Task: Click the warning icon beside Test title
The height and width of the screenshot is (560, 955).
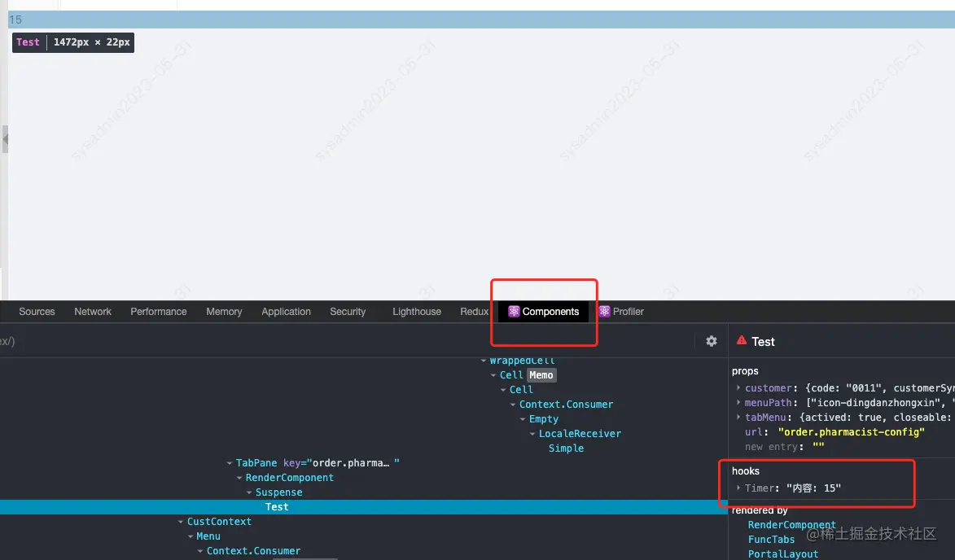Action: click(x=741, y=341)
